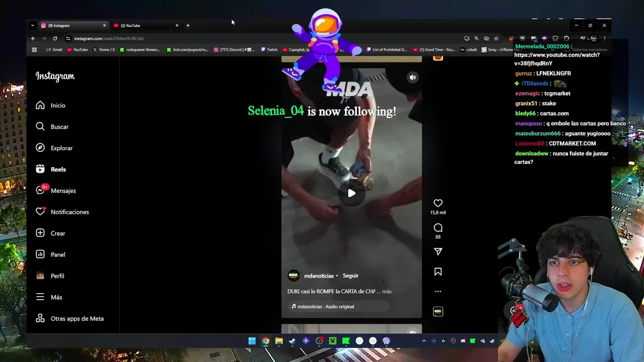Open File Explorer from the taskbar
The image size is (644, 362).
tap(279, 341)
